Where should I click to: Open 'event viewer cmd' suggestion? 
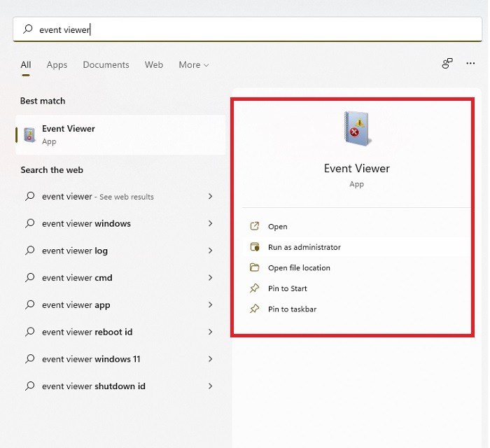point(120,278)
